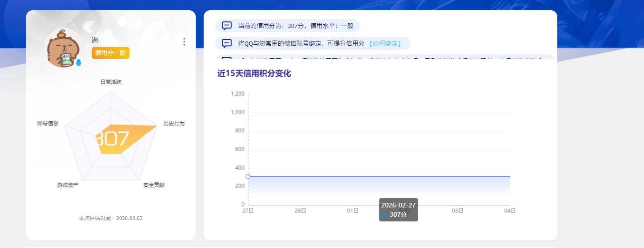Click the user avatar picture

tap(63, 48)
